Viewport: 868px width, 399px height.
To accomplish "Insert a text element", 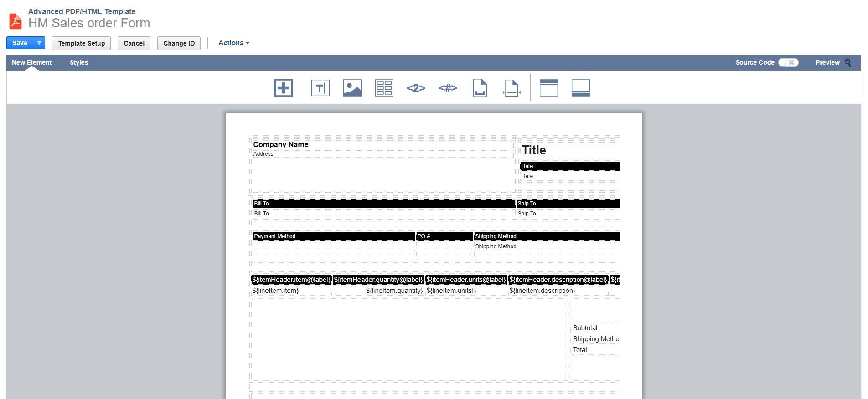I will [x=320, y=88].
